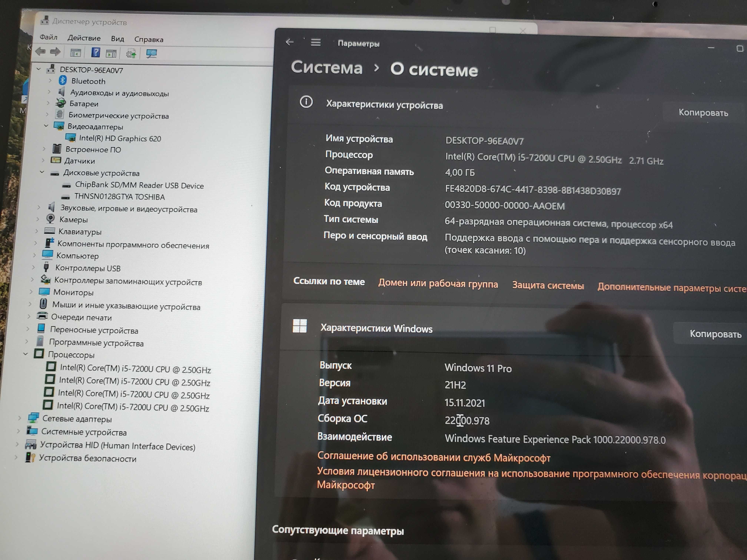
Task: Open Дополнительные параметры системы link
Action: tap(672, 288)
